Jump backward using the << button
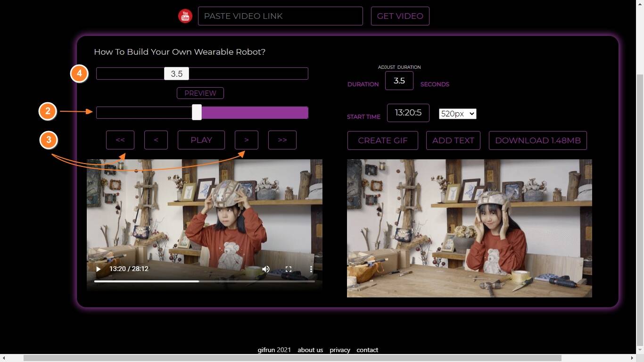The height and width of the screenshot is (362, 644). pos(120,140)
